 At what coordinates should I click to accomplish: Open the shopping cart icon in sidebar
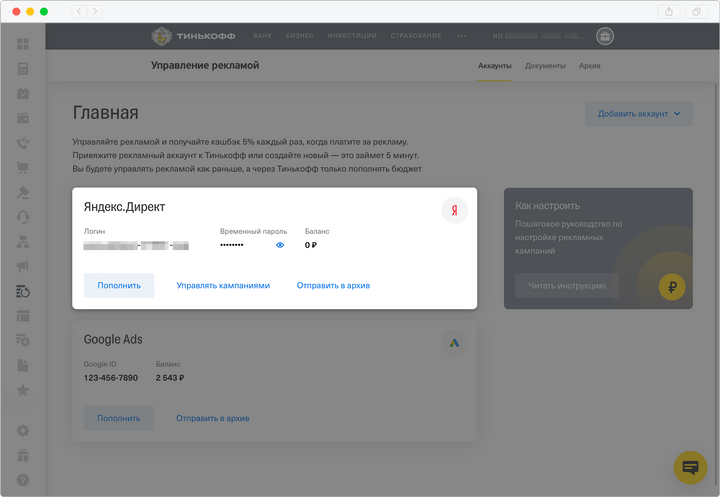click(x=22, y=167)
